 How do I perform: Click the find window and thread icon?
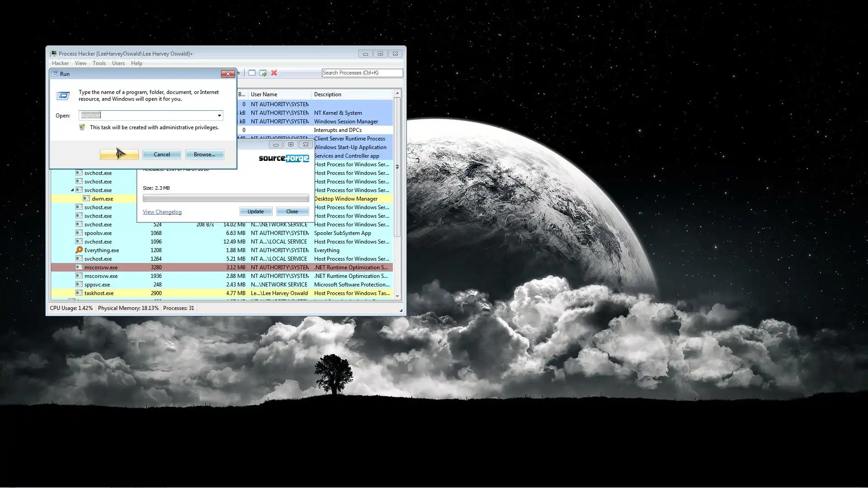(263, 73)
